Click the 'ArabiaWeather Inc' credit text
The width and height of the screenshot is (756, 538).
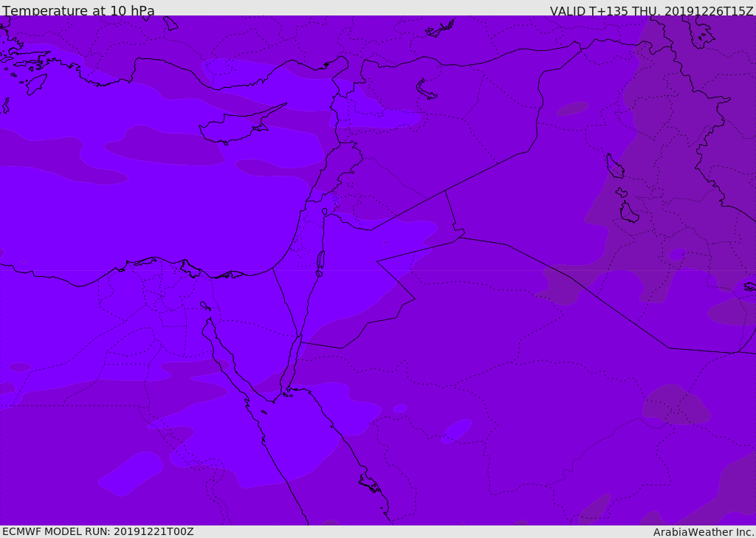tap(703, 532)
